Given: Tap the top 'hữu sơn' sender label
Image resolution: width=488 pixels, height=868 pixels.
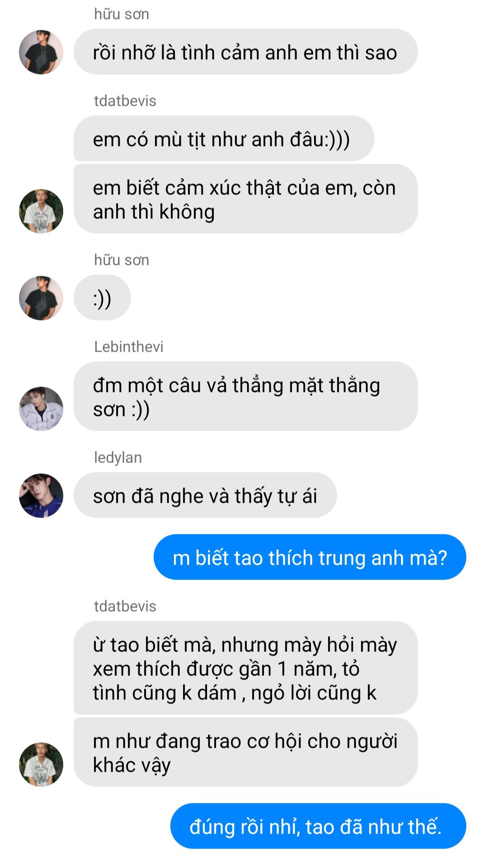Looking at the screenshot, I should 122,14.
